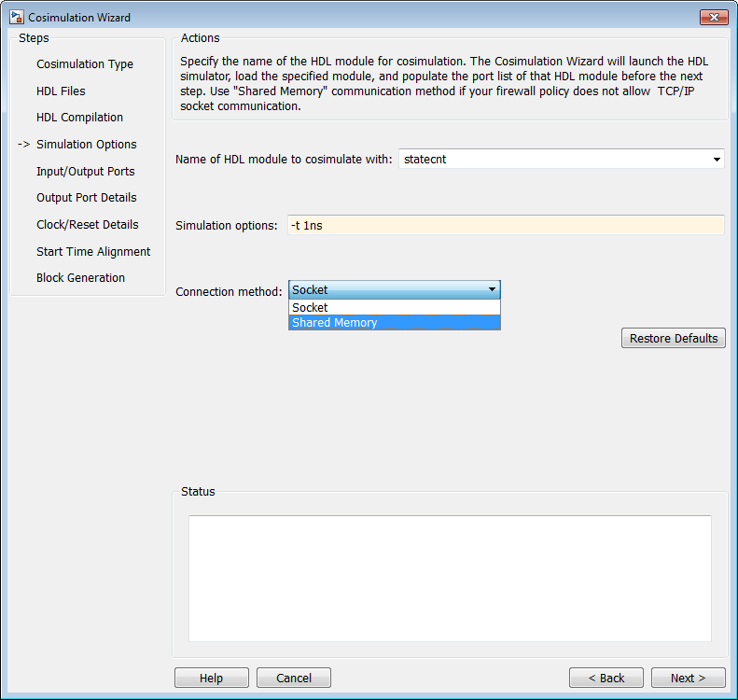Select the HDL Compilation step

click(x=79, y=118)
